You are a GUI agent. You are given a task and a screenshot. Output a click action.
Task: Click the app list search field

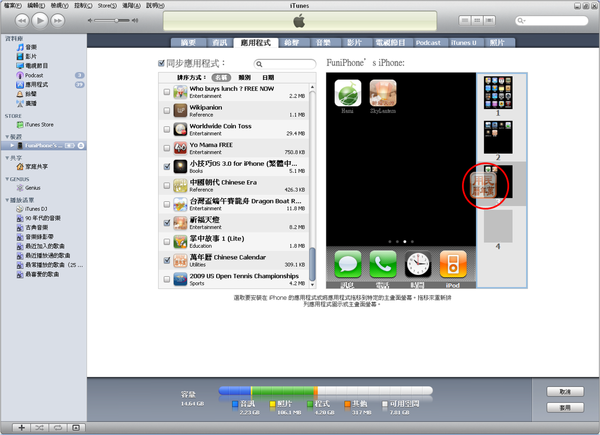pyautogui.click(x=285, y=64)
